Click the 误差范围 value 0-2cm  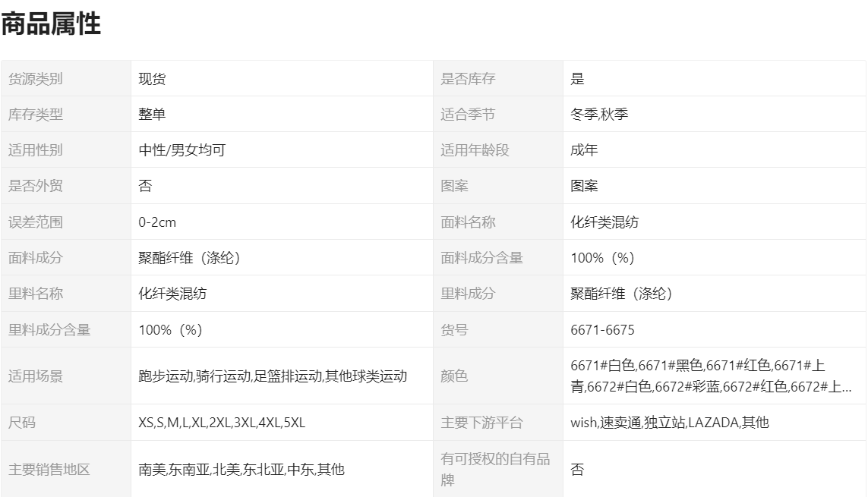[x=157, y=222]
